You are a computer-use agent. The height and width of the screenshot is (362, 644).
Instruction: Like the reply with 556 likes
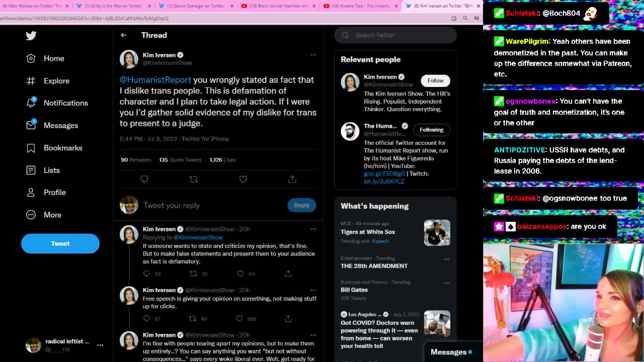coord(239,318)
